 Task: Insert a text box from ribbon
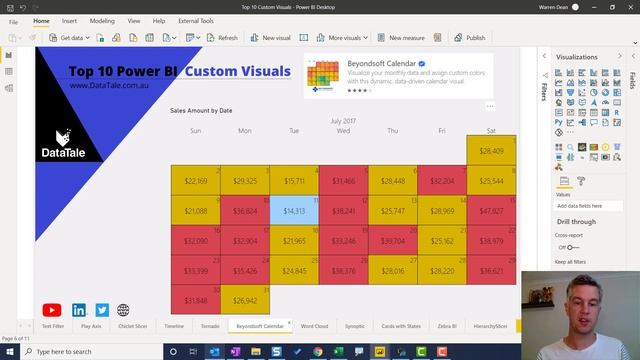click(304, 38)
